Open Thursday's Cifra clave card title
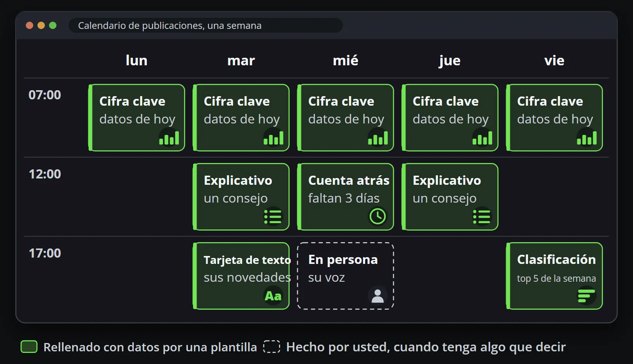Screen dimensions: 633x364 coord(445,101)
